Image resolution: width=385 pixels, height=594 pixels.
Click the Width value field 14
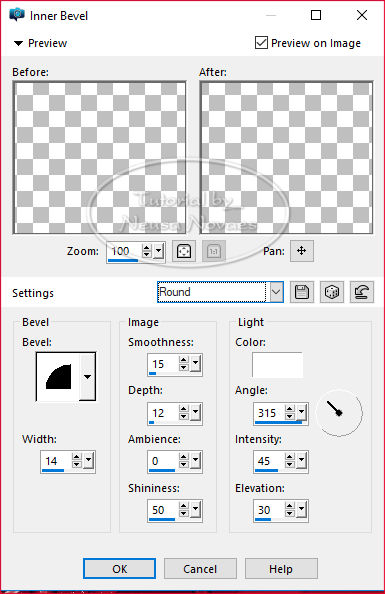click(x=56, y=461)
